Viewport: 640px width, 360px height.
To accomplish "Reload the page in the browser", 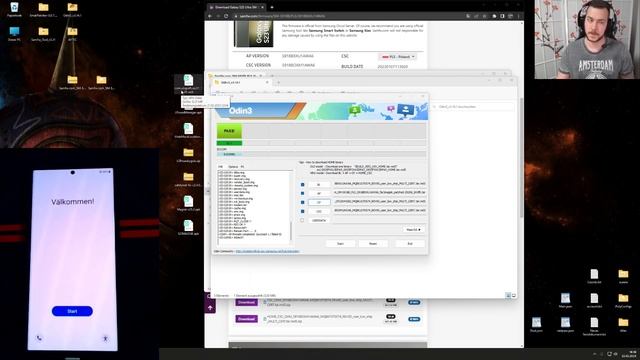I will (x=226, y=16).
